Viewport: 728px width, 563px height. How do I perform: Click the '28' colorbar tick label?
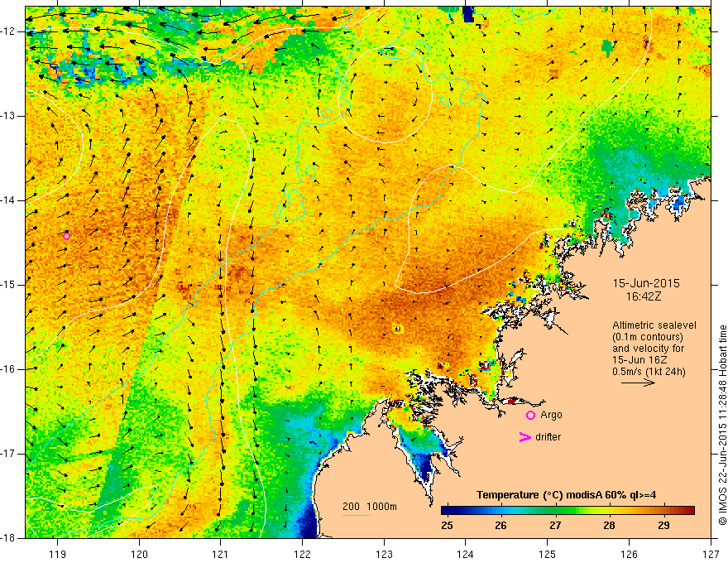(x=610, y=526)
